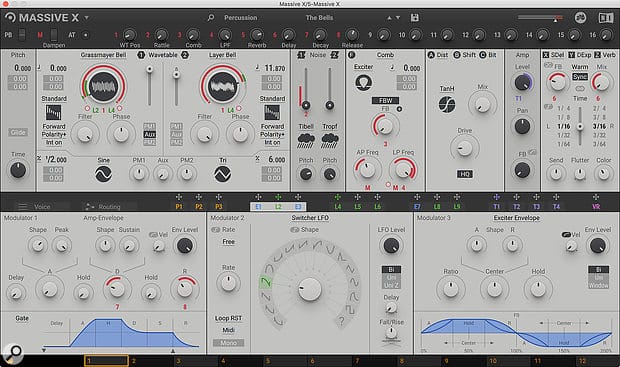Click the move-arrows icon above T1

(x=497, y=197)
